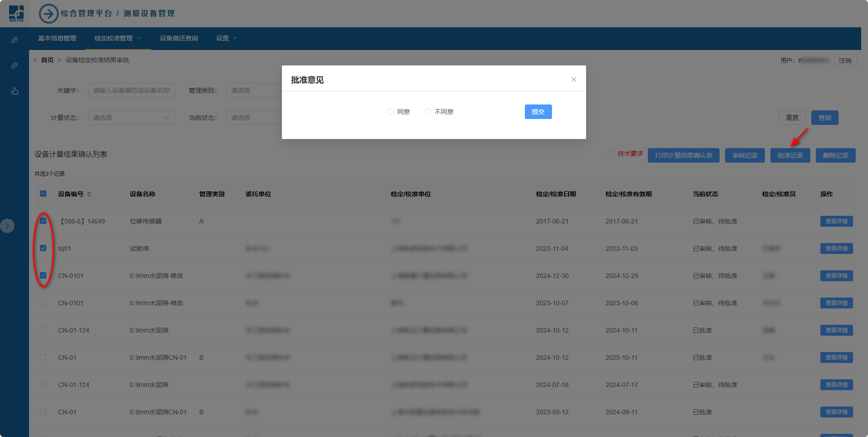The height and width of the screenshot is (437, 868).
Task: Switch to the 设备借还查询 menu item
Action: tap(179, 38)
